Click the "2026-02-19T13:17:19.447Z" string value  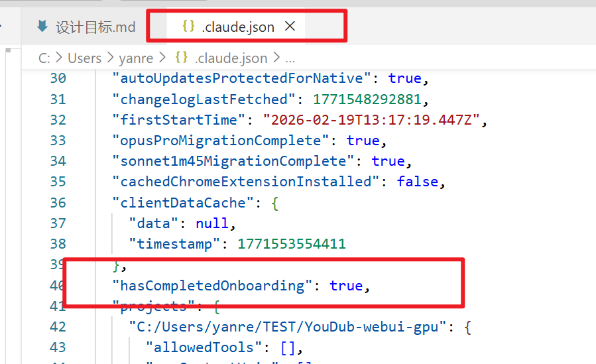click(371, 120)
